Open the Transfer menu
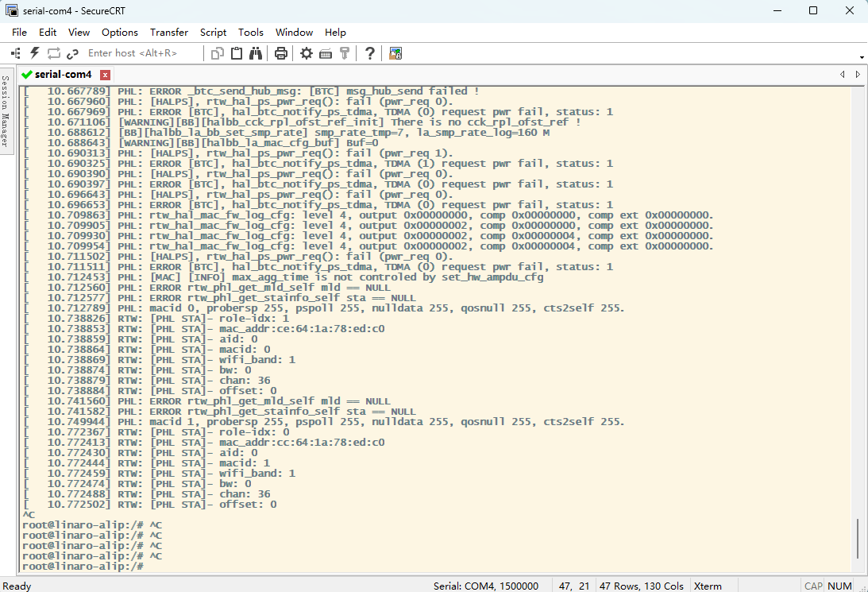The width and height of the screenshot is (868, 592). (x=169, y=32)
